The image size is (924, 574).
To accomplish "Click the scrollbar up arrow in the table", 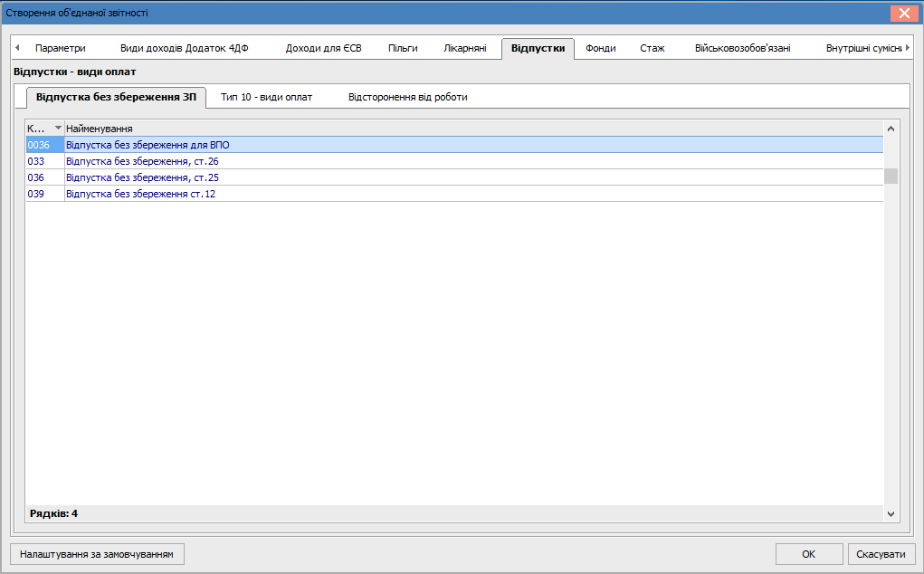I will (891, 129).
